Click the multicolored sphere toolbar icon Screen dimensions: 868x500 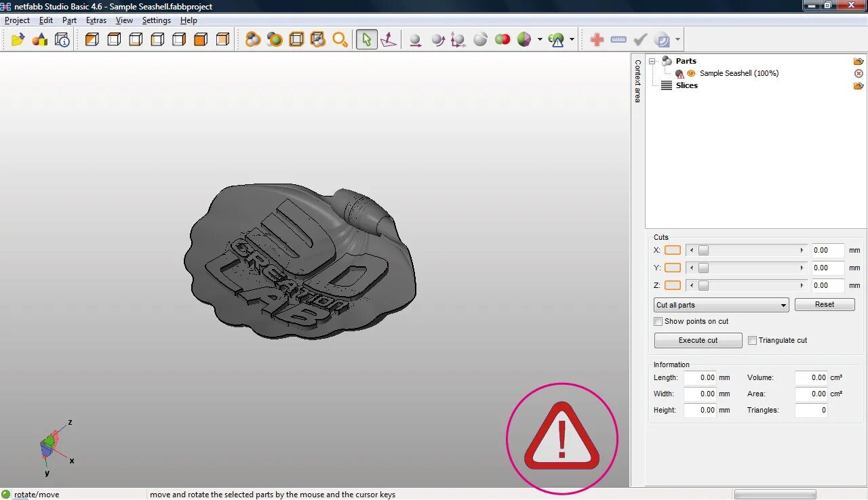pyautogui.click(x=524, y=40)
